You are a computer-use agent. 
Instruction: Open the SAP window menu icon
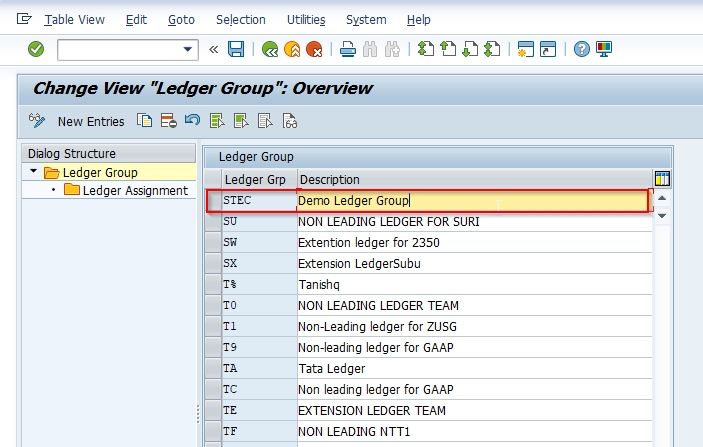(24, 19)
